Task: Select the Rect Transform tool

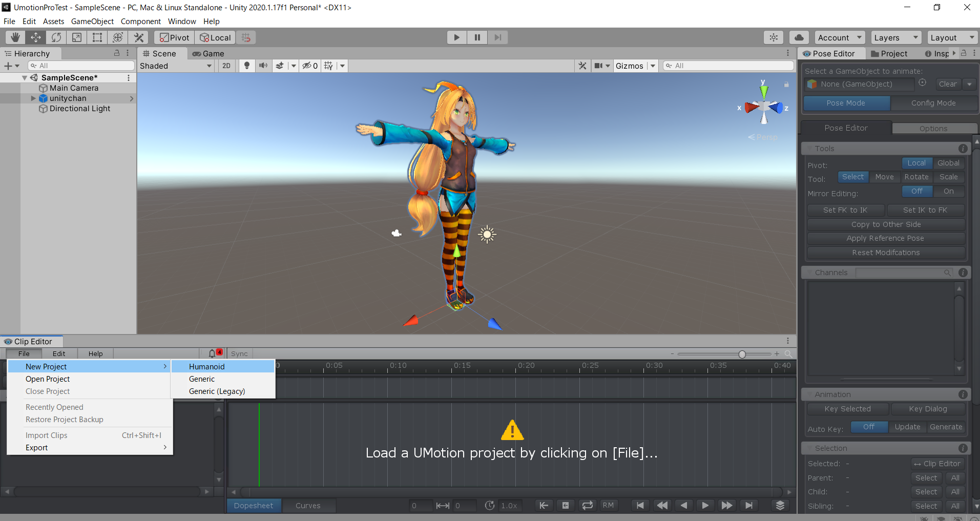Action: coord(97,37)
